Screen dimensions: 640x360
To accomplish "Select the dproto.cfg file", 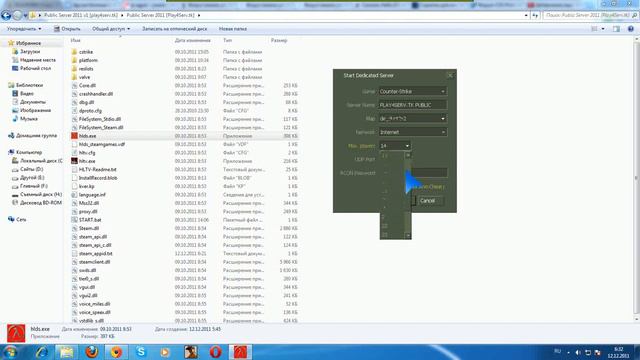I will 90,111.
